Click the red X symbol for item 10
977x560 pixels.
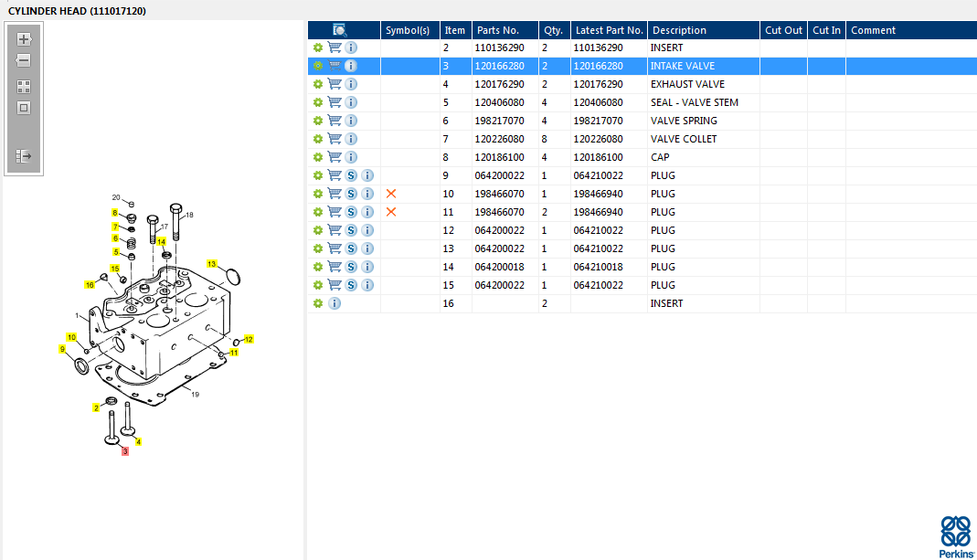tap(391, 194)
